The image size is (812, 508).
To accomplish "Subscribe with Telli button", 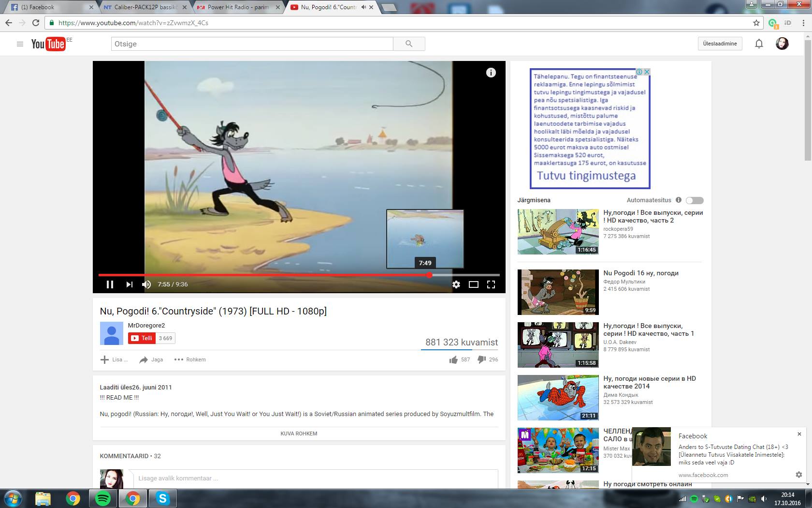I will pos(142,338).
